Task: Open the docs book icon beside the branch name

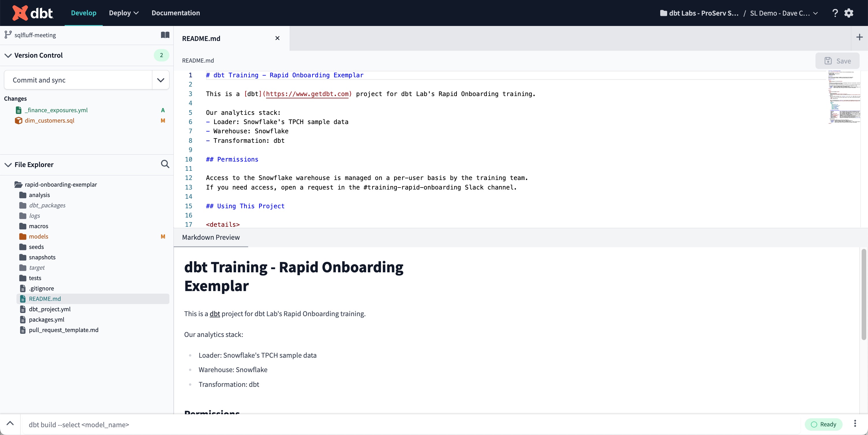Action: (x=165, y=35)
